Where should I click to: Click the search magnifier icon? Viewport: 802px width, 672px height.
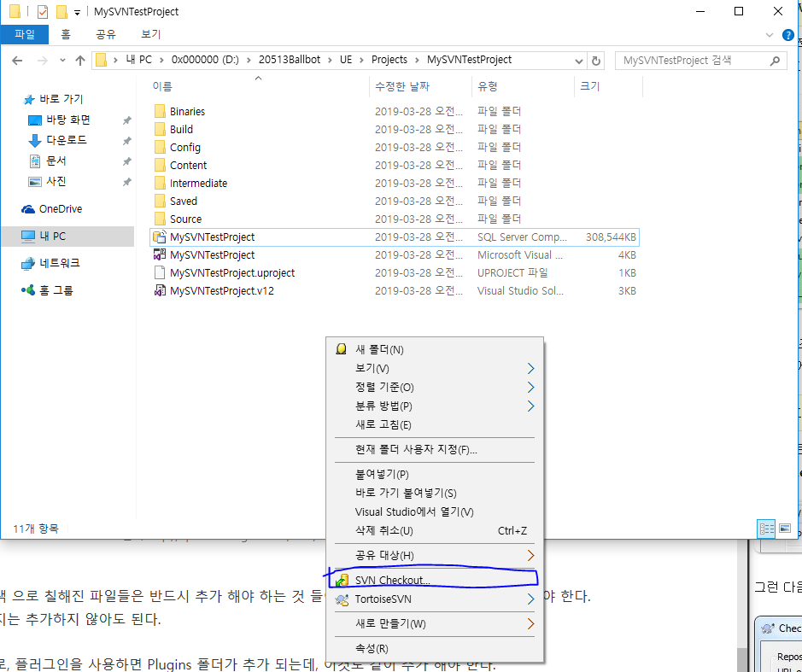tap(776, 61)
